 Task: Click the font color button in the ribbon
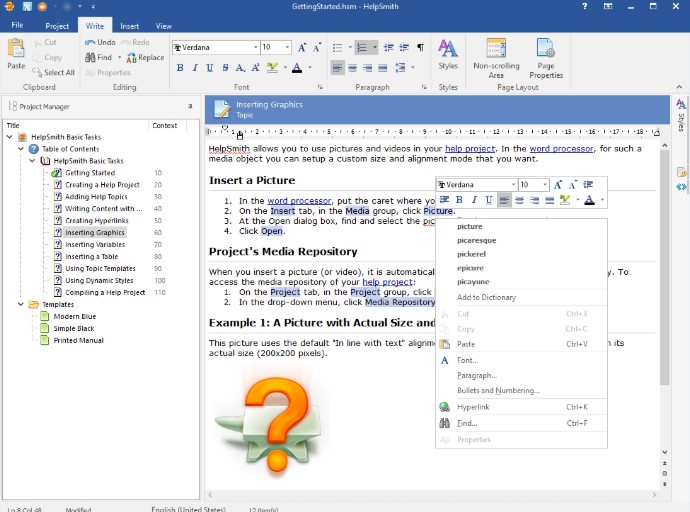coord(297,68)
